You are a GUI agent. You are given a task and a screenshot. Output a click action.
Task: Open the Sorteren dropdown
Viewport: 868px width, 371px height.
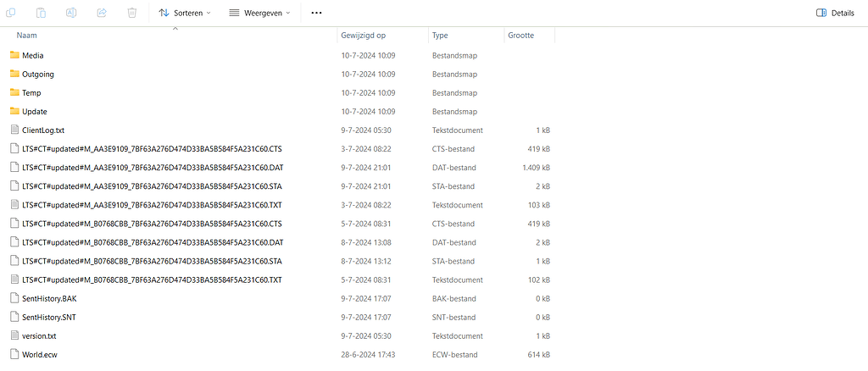click(184, 13)
